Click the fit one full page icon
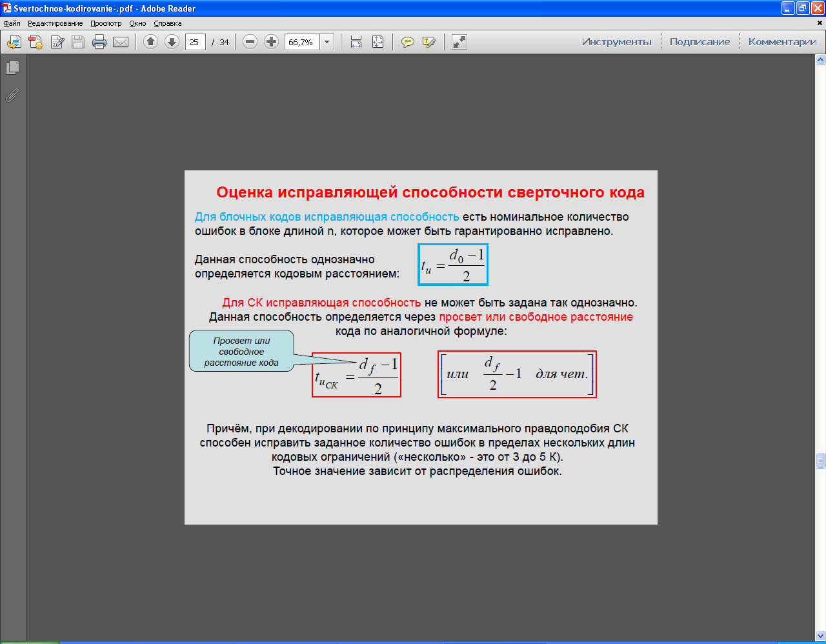The height and width of the screenshot is (644, 826). click(x=378, y=42)
